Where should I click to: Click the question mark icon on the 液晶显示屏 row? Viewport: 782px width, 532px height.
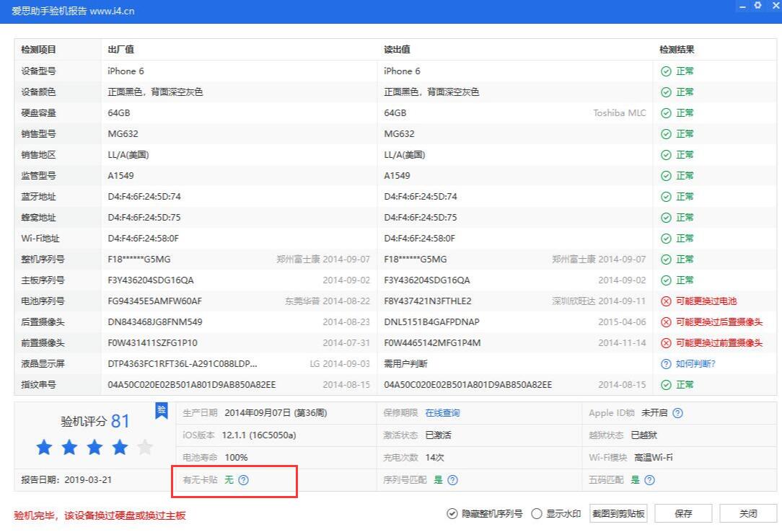(x=664, y=363)
